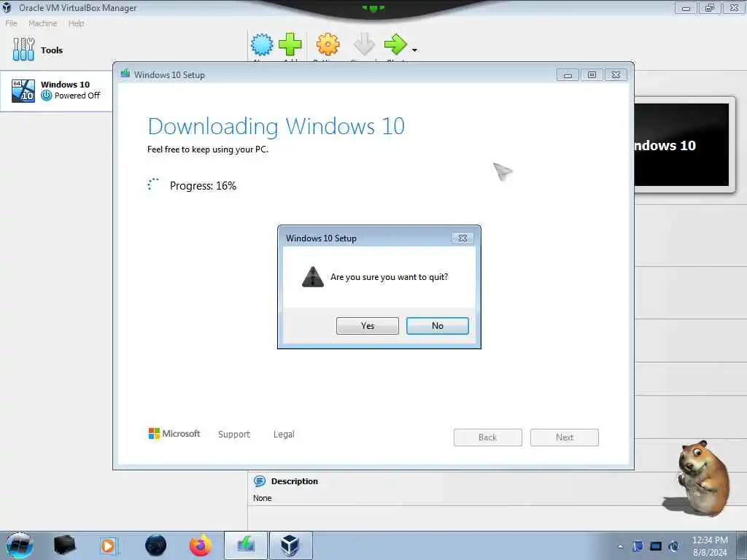Click the Microsoft logo in setup window
Image resolution: width=747 pixels, height=560 pixels.
tap(174, 433)
